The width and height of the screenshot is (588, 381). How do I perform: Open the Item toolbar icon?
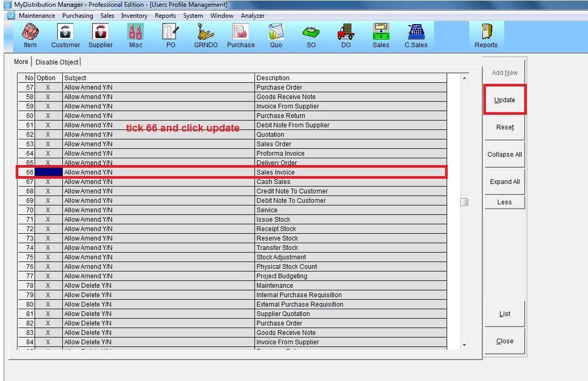tap(30, 35)
